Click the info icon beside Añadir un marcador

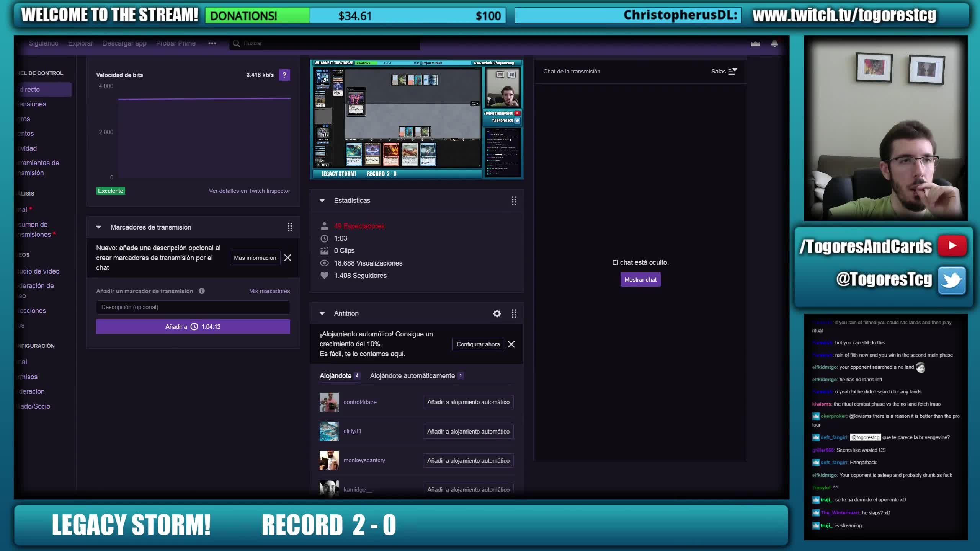point(202,291)
